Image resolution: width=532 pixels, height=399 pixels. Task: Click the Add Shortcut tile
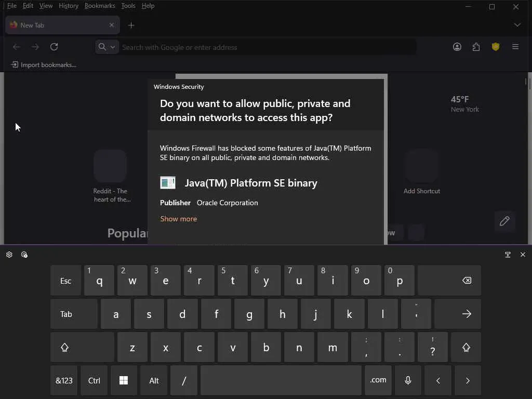point(422,172)
